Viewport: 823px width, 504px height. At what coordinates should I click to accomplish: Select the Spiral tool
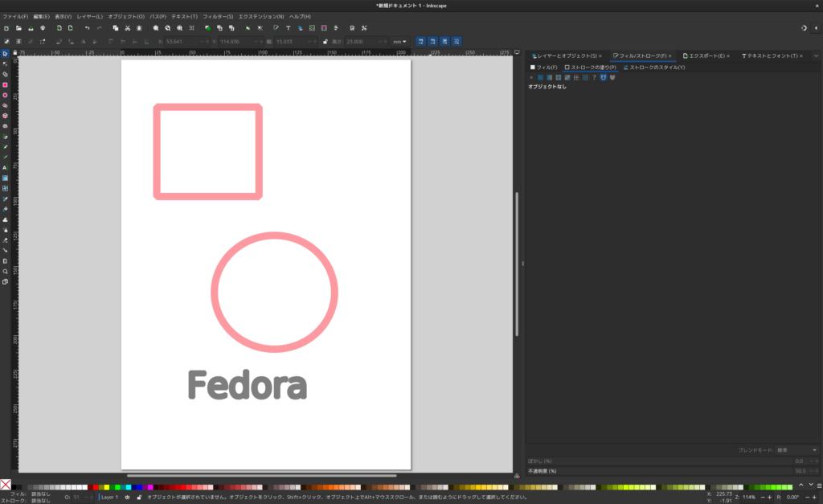[6, 126]
